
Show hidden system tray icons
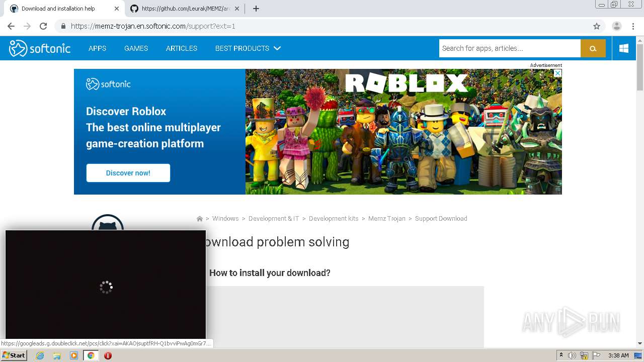tap(561, 355)
